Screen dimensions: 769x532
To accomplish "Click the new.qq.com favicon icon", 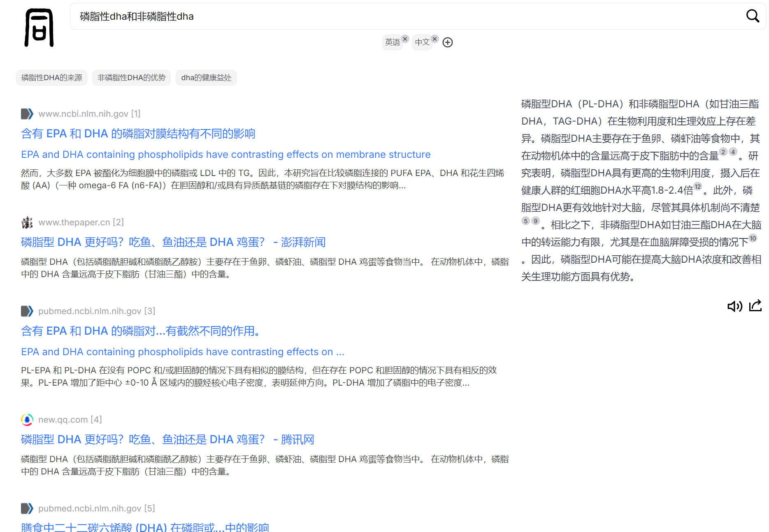I will [27, 420].
